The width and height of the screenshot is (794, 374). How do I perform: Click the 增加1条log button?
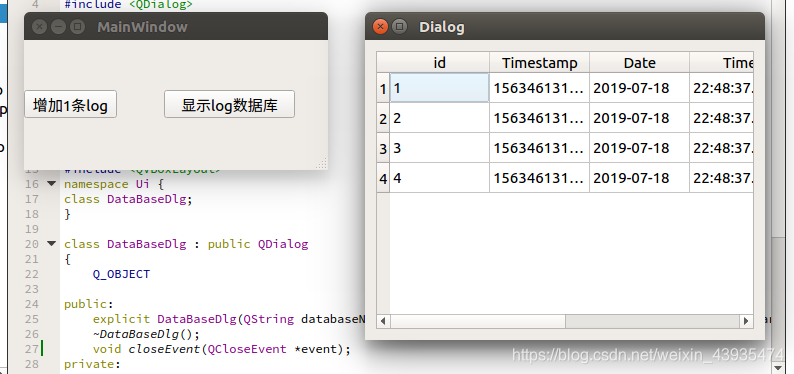point(70,104)
